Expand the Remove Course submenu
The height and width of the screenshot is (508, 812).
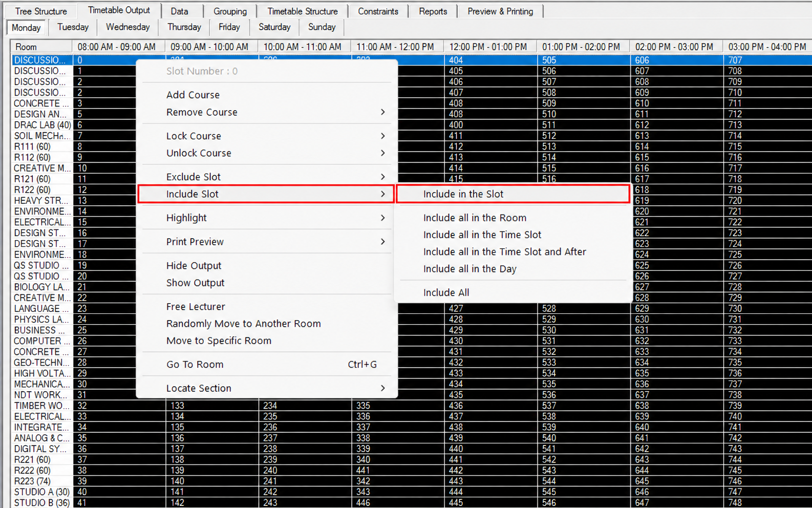[267, 112]
